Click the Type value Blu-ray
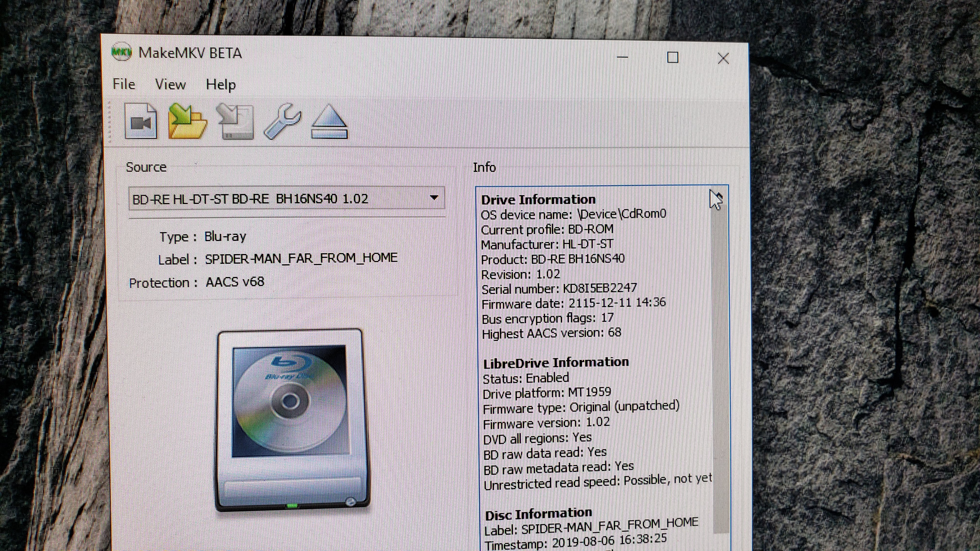The width and height of the screenshot is (980, 551). tap(225, 237)
